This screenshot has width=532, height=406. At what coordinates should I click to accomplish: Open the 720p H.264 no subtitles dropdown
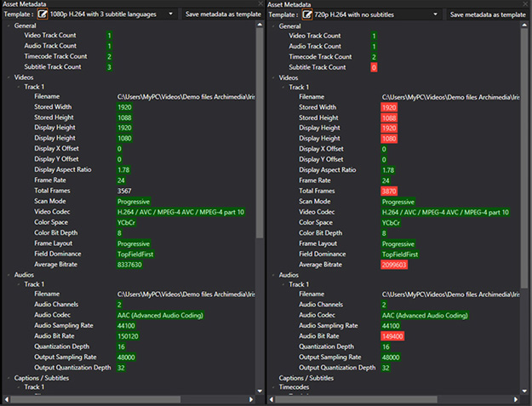(436, 14)
